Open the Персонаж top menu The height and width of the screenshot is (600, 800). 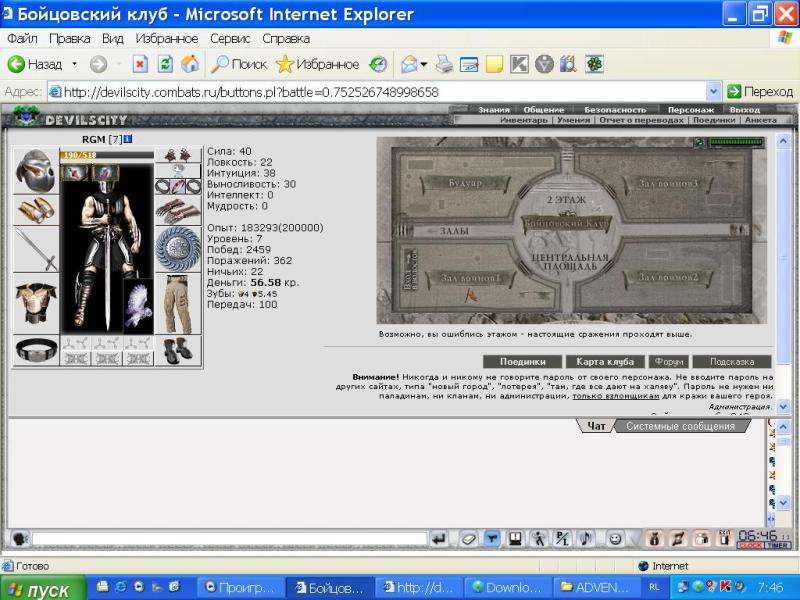pyautogui.click(x=691, y=110)
